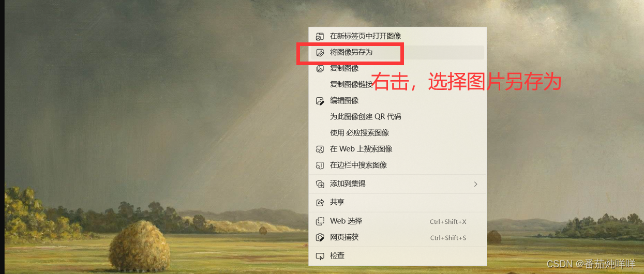Viewport: 644px width, 274px height.
Task: Click the search image on Web icon
Action: 320,149
